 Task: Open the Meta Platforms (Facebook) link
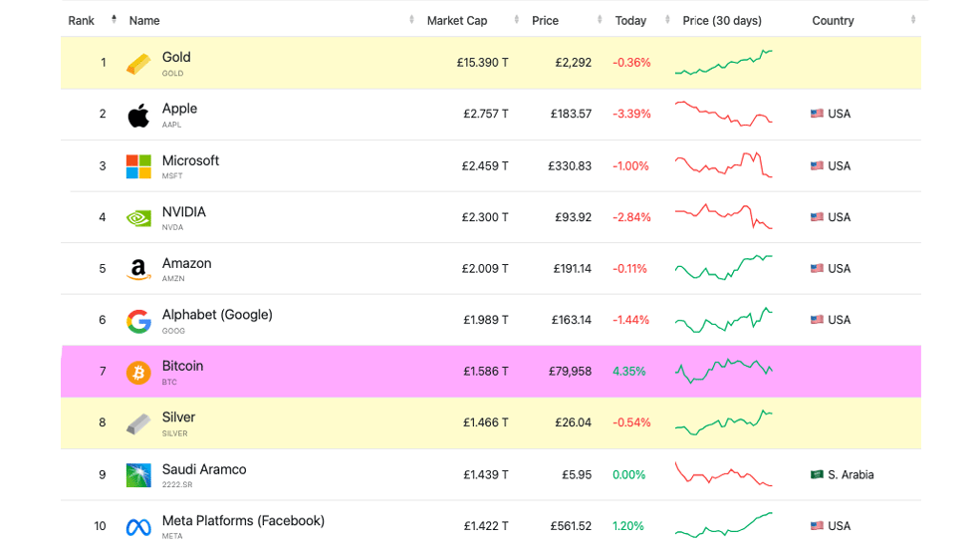(x=243, y=520)
